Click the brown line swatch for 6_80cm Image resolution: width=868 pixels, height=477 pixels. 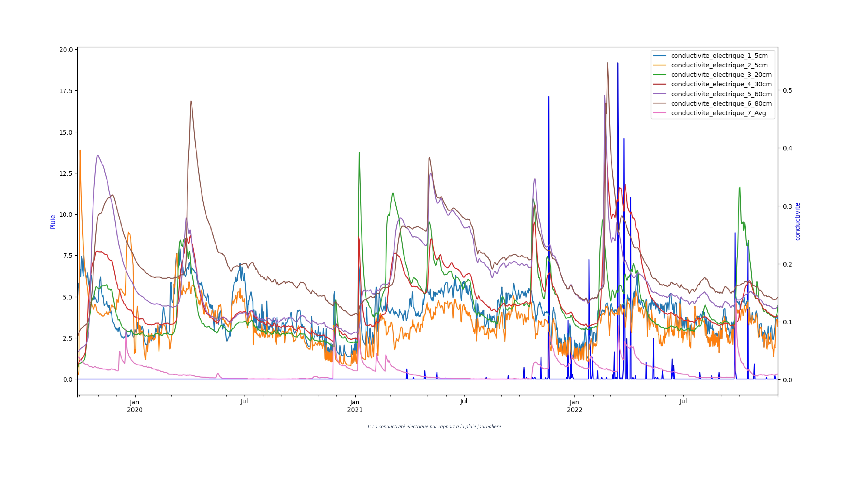point(659,103)
